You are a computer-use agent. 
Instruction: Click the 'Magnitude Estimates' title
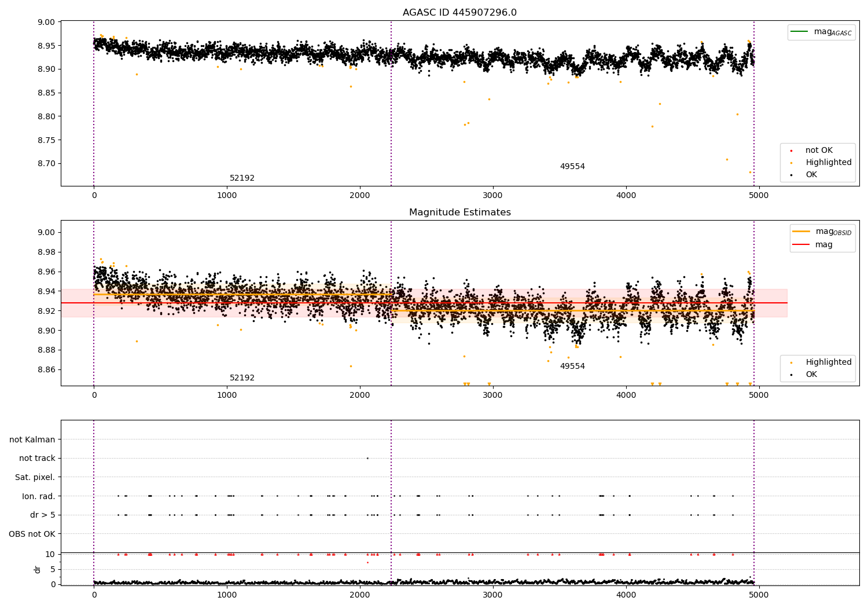click(x=460, y=213)
